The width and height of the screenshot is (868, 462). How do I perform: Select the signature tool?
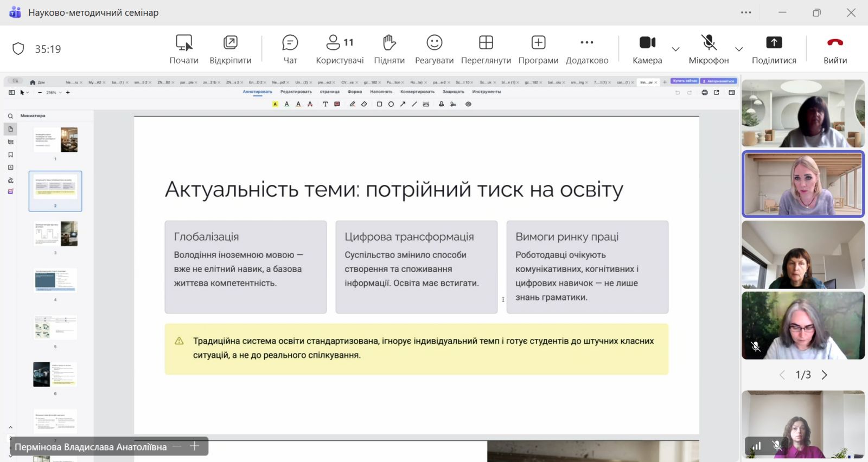click(x=453, y=104)
